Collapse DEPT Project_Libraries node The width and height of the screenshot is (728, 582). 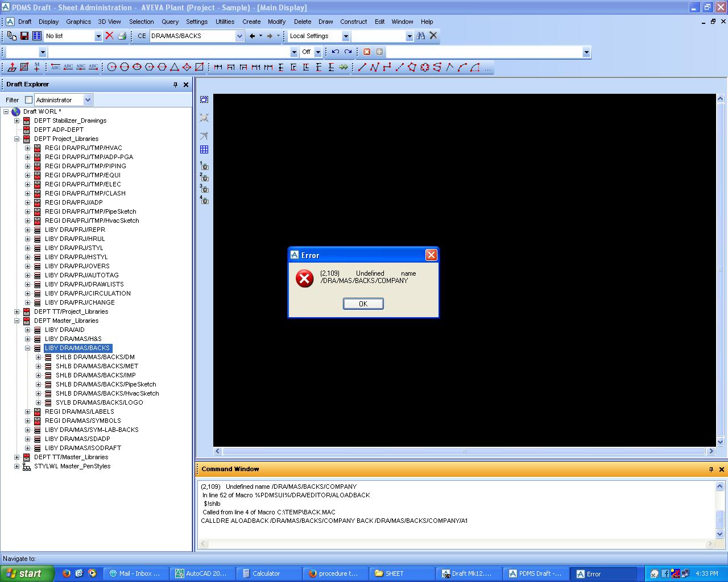pos(16,139)
